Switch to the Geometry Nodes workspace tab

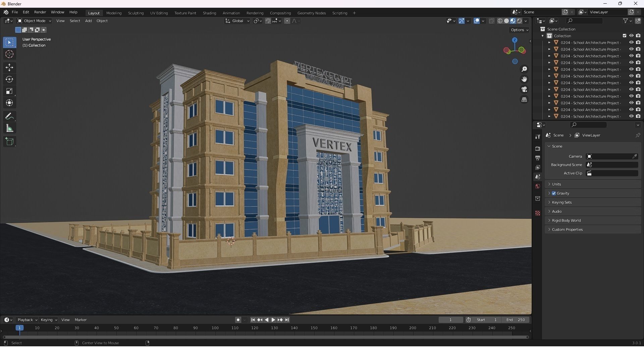point(311,13)
